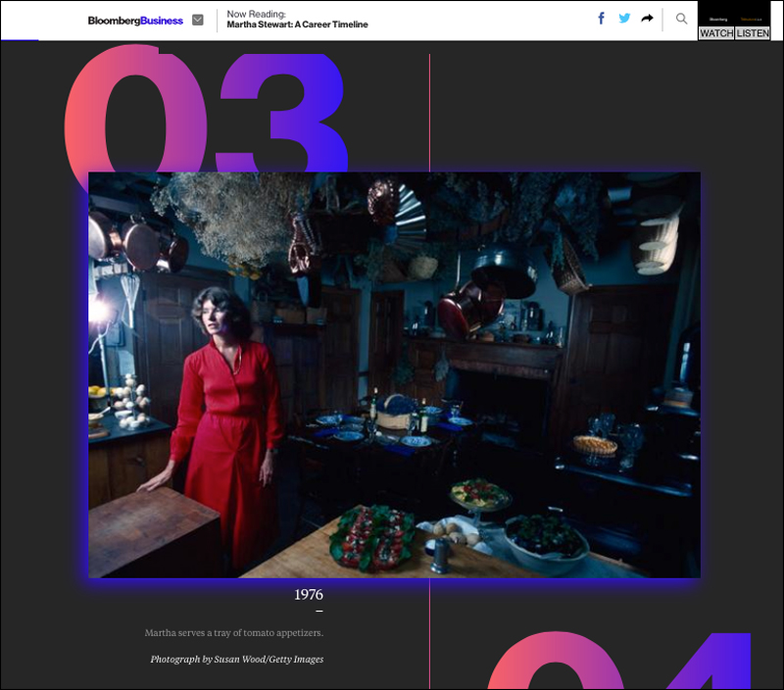Share article on Facebook
This screenshot has width=784, height=690.
[x=601, y=19]
